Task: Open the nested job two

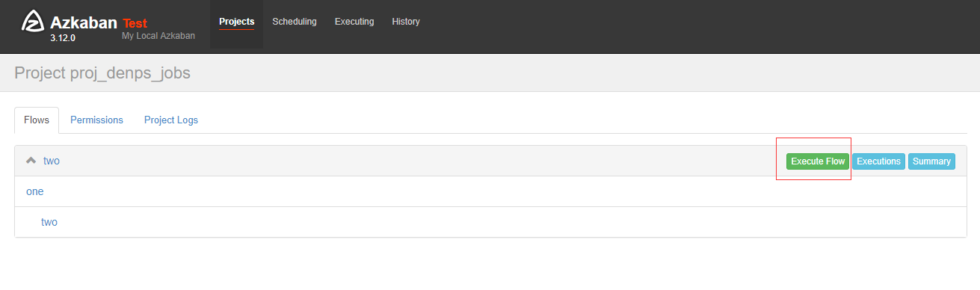Action: tap(49, 222)
